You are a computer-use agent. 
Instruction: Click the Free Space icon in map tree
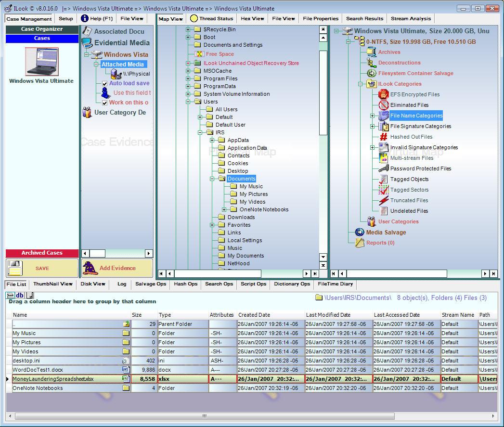199,54
